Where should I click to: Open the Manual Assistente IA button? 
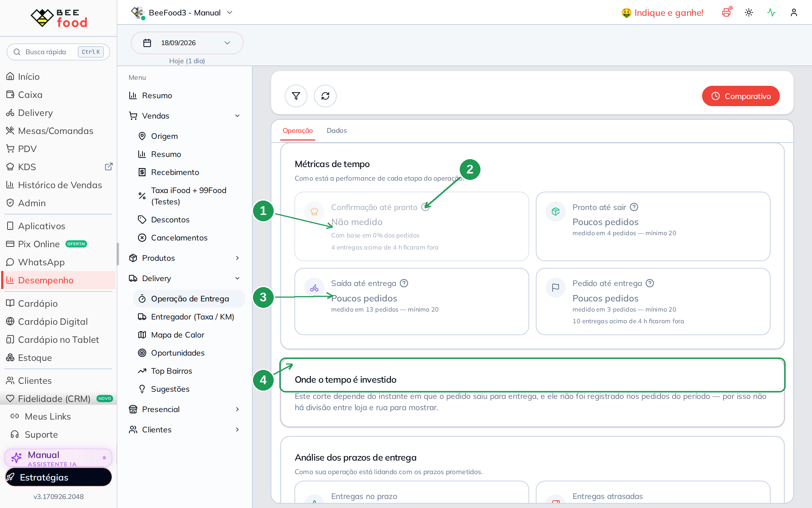click(58, 458)
